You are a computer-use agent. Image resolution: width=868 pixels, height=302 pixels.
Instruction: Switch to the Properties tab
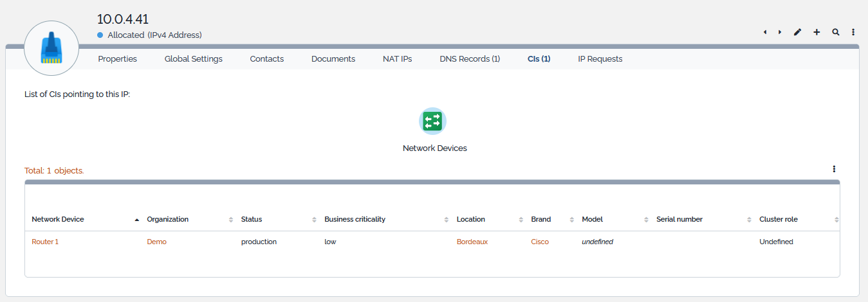click(x=117, y=58)
